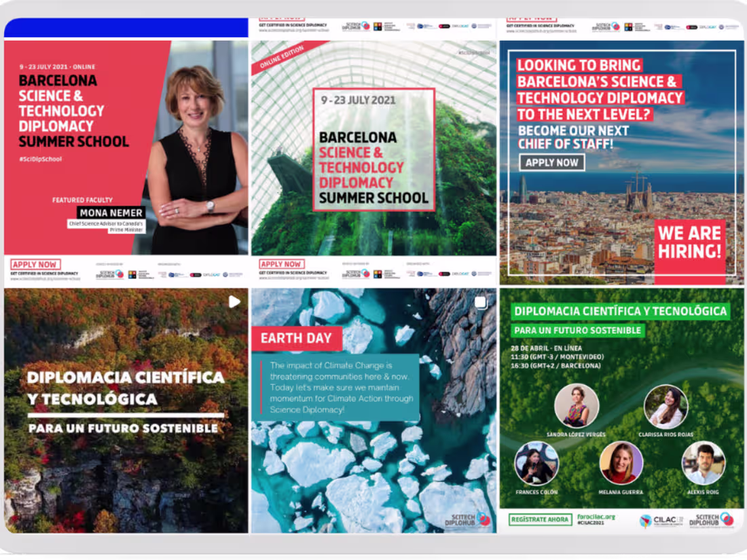
Task: Open the autumn forest video post
Action: pyautogui.click(x=126, y=411)
